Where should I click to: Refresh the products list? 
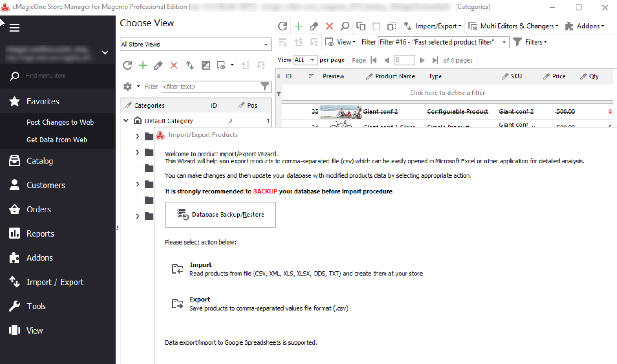pyautogui.click(x=283, y=26)
